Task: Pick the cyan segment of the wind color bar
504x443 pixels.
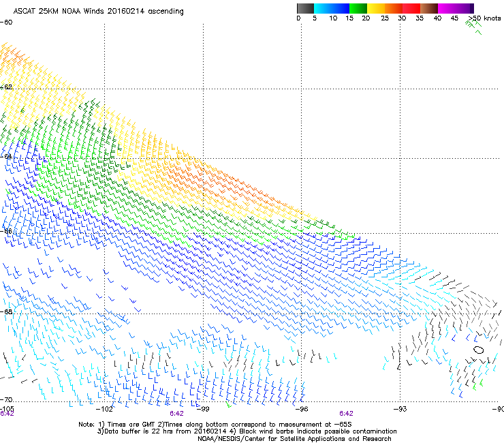Action: [x=323, y=8]
